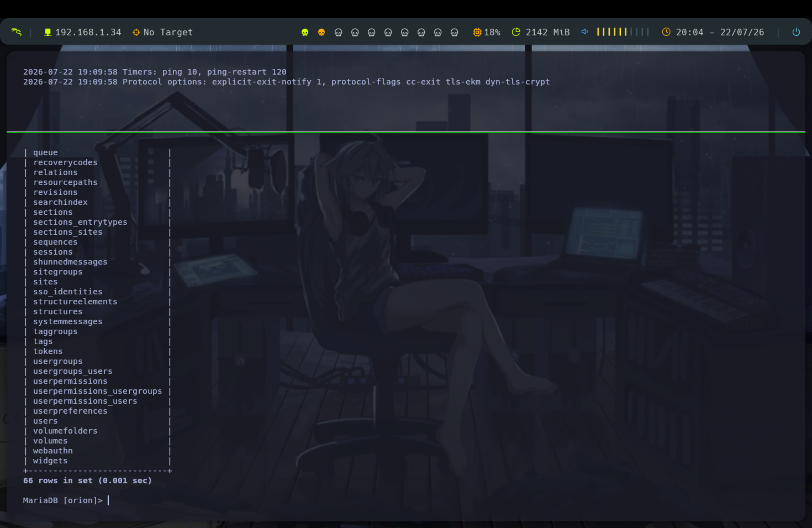Click the "sequences" table row
The image size is (812, 528).
[97, 242]
